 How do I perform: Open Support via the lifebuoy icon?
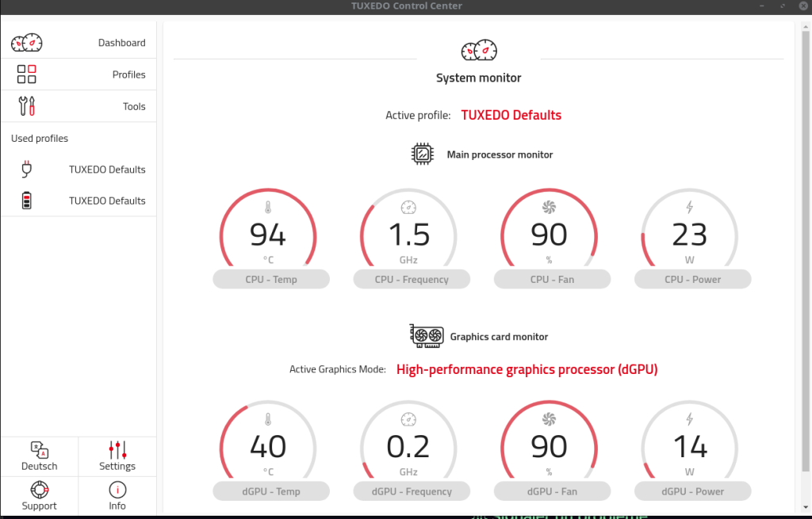[x=40, y=490]
